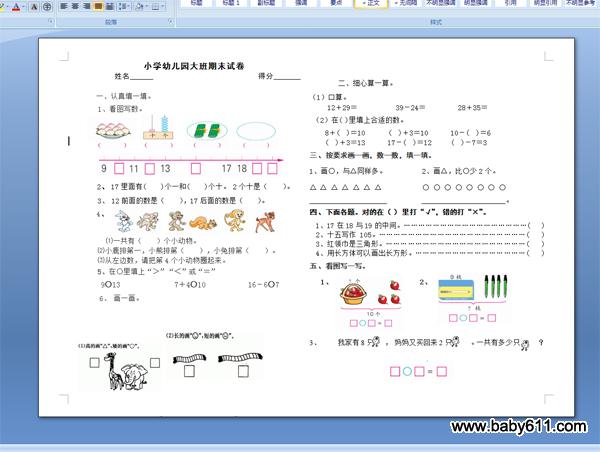Click the row of triangles
Screen dimensions: 600x452
pos(346,188)
